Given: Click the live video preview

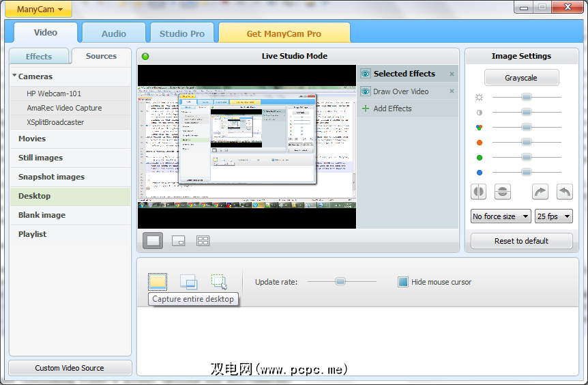Looking at the screenshot, I should pyautogui.click(x=247, y=147).
